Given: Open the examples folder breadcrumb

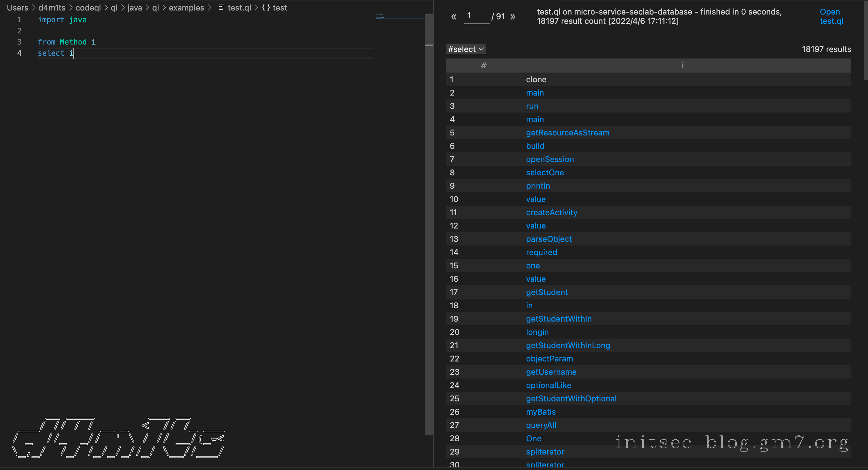Looking at the screenshot, I should tap(186, 7).
